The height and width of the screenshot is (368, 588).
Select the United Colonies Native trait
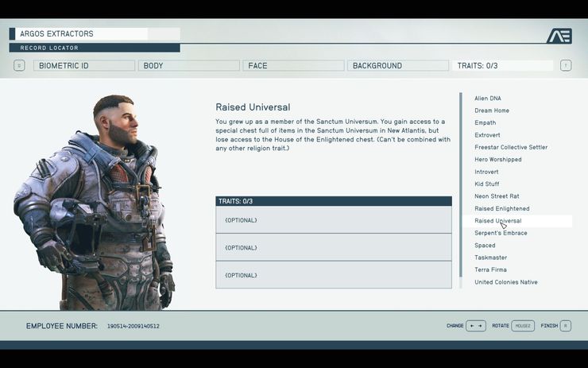click(506, 282)
